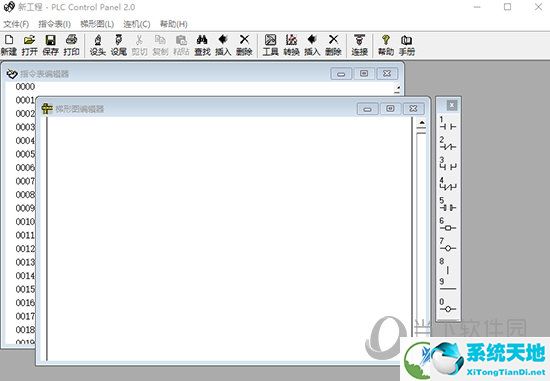
Task: Open the 梯形图(L) menu
Action: point(97,24)
